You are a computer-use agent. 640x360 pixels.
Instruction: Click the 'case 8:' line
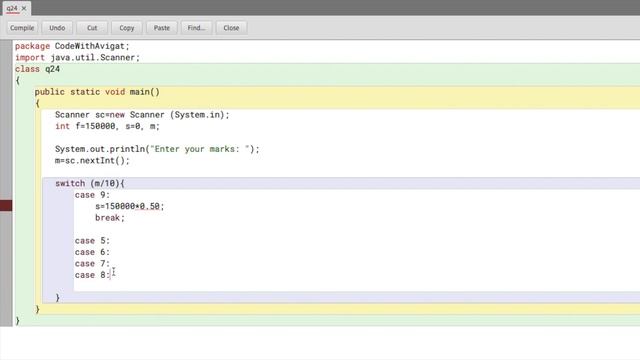pos(92,275)
